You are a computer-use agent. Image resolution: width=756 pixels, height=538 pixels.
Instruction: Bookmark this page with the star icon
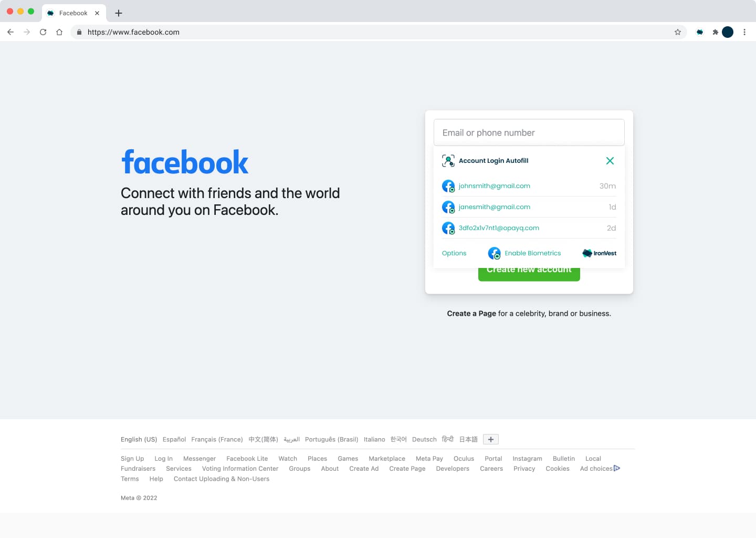678,32
